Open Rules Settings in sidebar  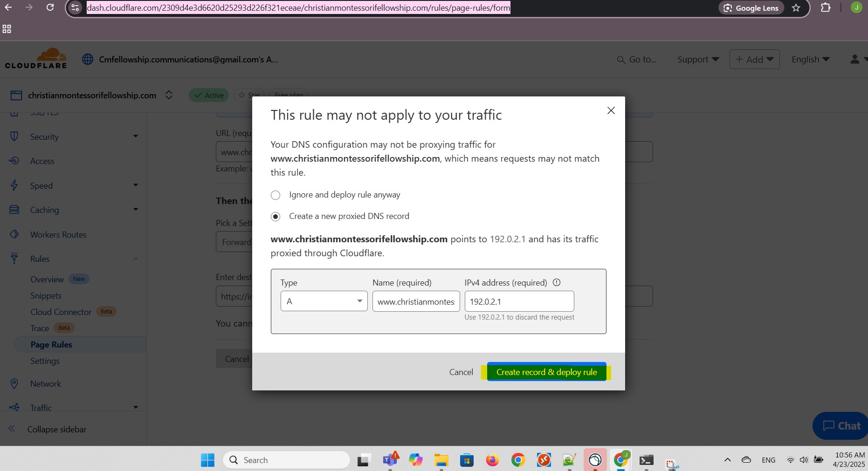(45, 361)
